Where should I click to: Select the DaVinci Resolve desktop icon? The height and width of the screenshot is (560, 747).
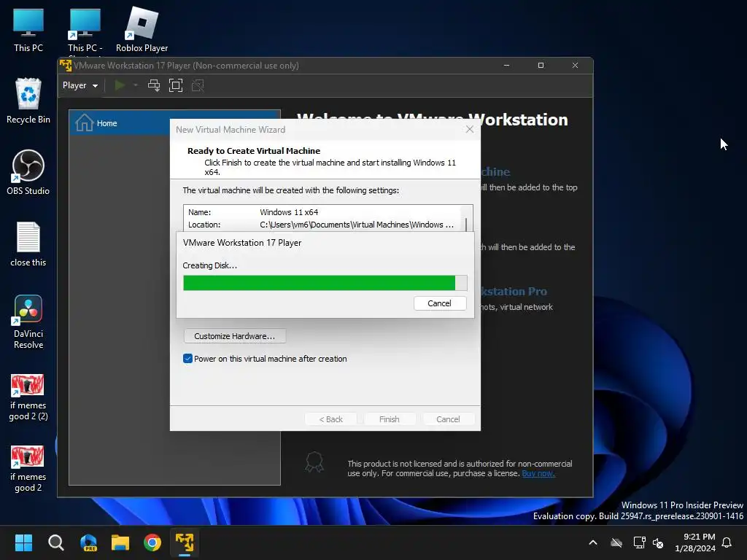(x=28, y=322)
